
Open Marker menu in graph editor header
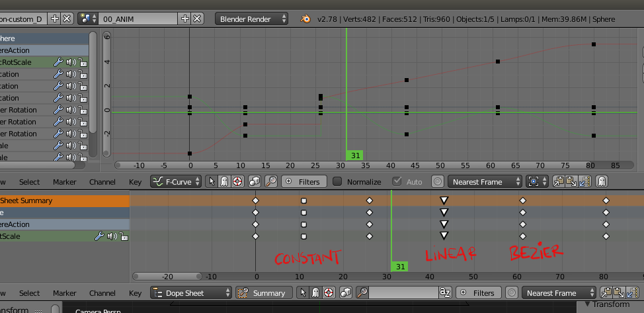[x=65, y=182]
